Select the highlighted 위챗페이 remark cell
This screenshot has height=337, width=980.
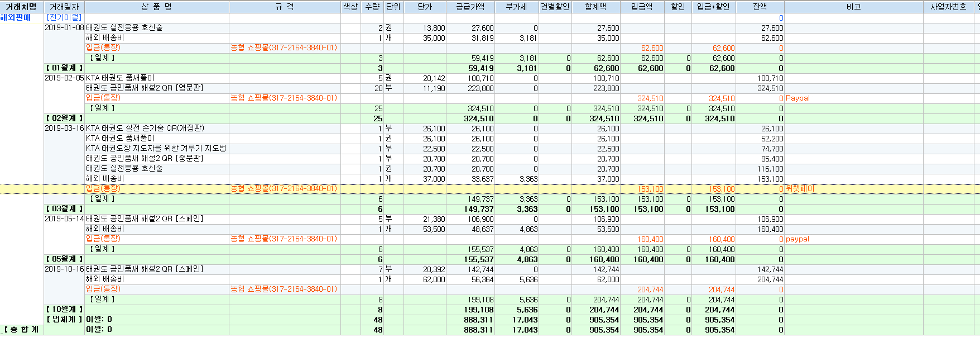click(854, 189)
